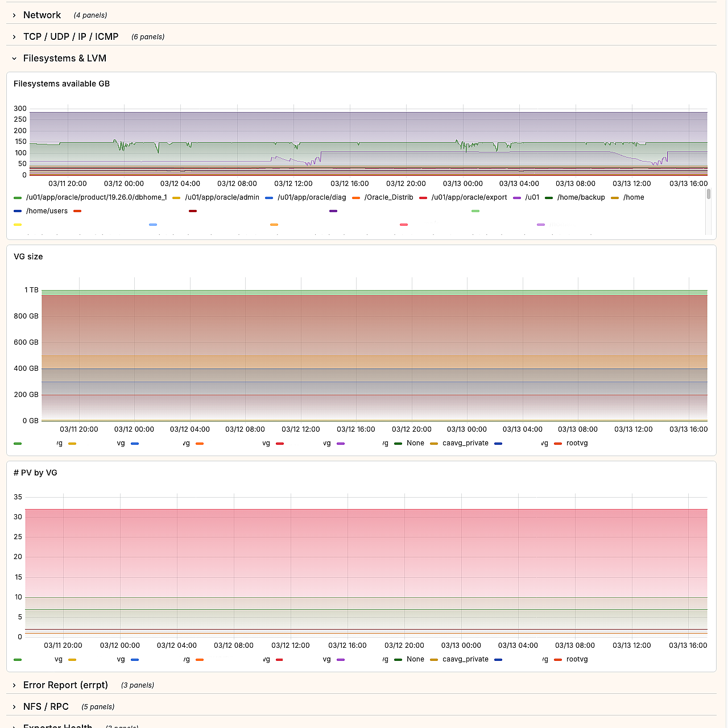Viewport: 728px width, 728px height.
Task: Toggle the /u01/app/oracle/admin legend series
Action: tap(222, 197)
